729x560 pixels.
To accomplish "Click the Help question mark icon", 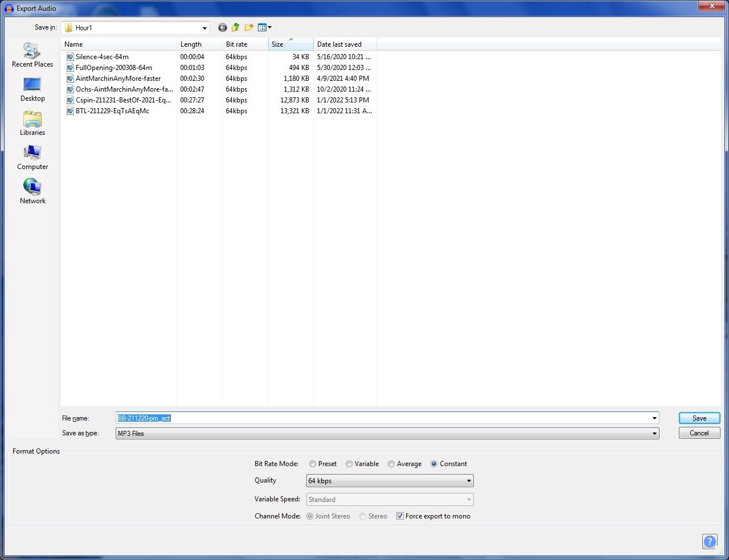I will click(710, 542).
